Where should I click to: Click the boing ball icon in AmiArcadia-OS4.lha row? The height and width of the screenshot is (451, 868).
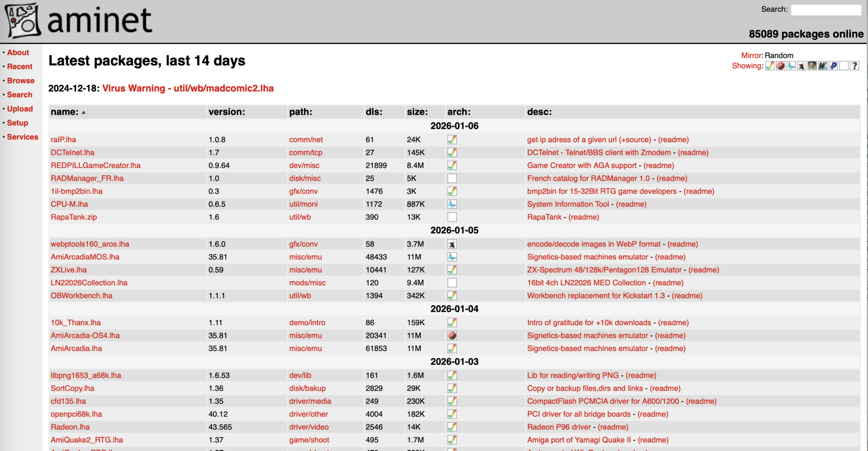[x=452, y=336]
